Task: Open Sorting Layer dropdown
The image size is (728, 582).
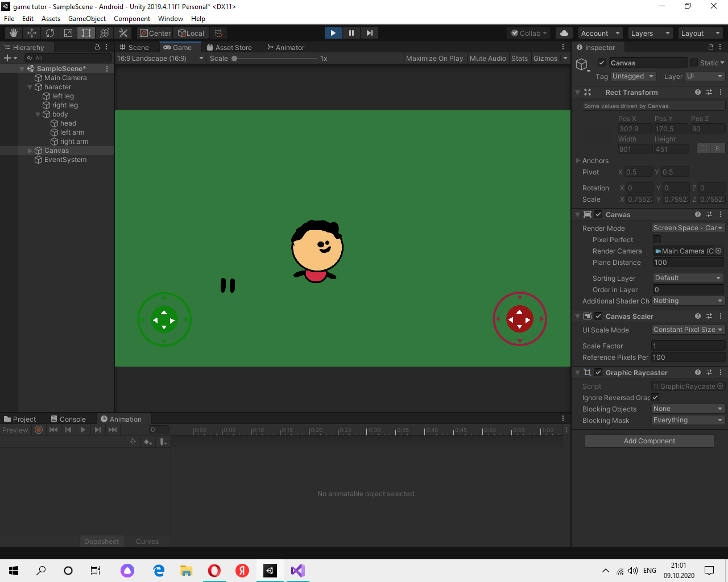Action: 688,278
